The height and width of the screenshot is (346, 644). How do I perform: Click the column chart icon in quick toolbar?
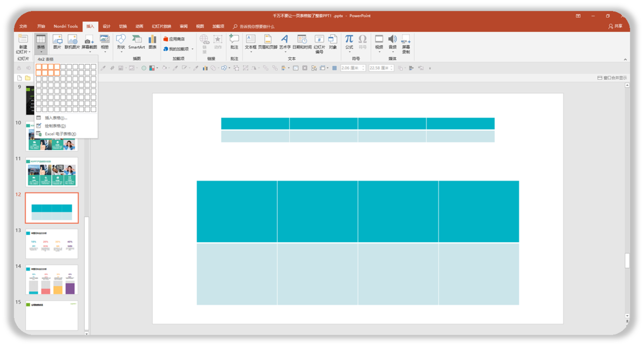(205, 68)
